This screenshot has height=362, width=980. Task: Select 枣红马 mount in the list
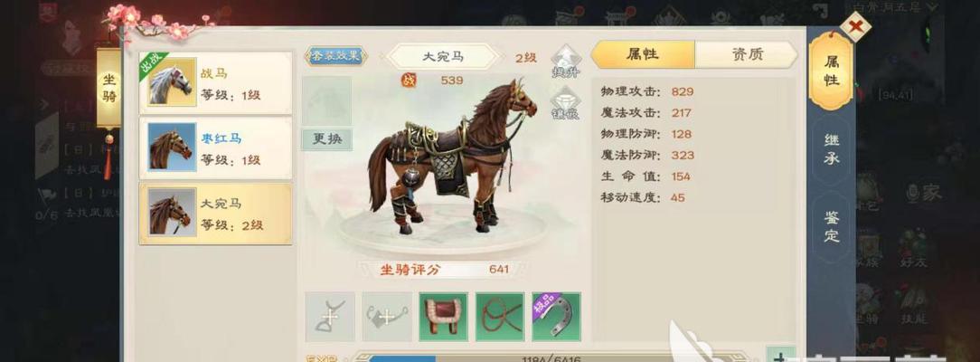pyautogui.click(x=216, y=148)
